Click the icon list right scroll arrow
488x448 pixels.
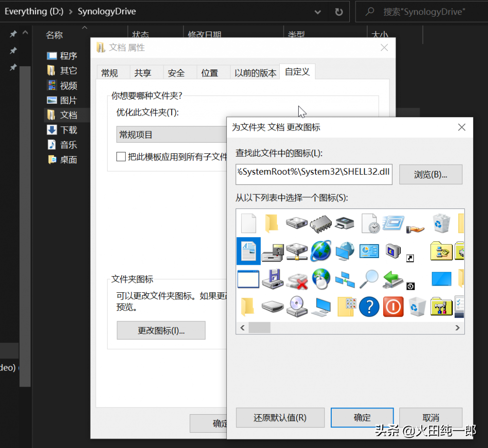click(457, 328)
